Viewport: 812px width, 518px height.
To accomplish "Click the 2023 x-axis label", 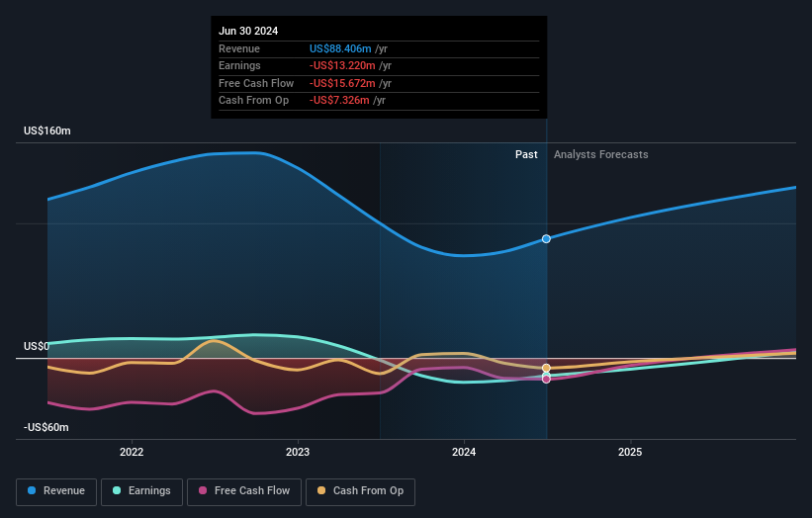I will pyautogui.click(x=298, y=453).
